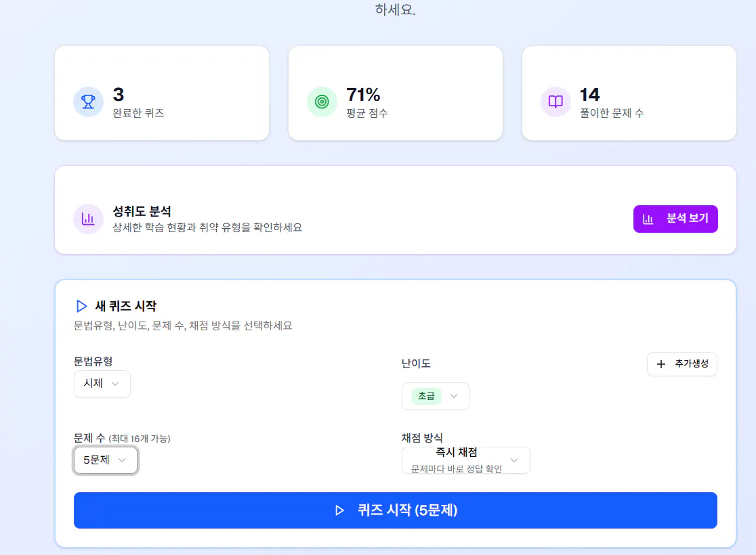Open the 즉시 채점 grading mode dropdown
The width and height of the screenshot is (756, 555).
click(465, 460)
